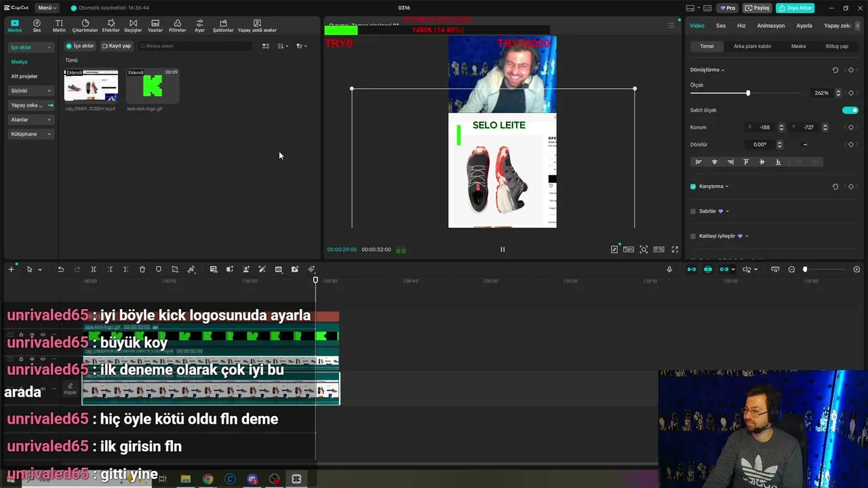Image resolution: width=868 pixels, height=488 pixels.
Task: Add a scale keyframe for Ölçek
Action: click(x=851, y=93)
